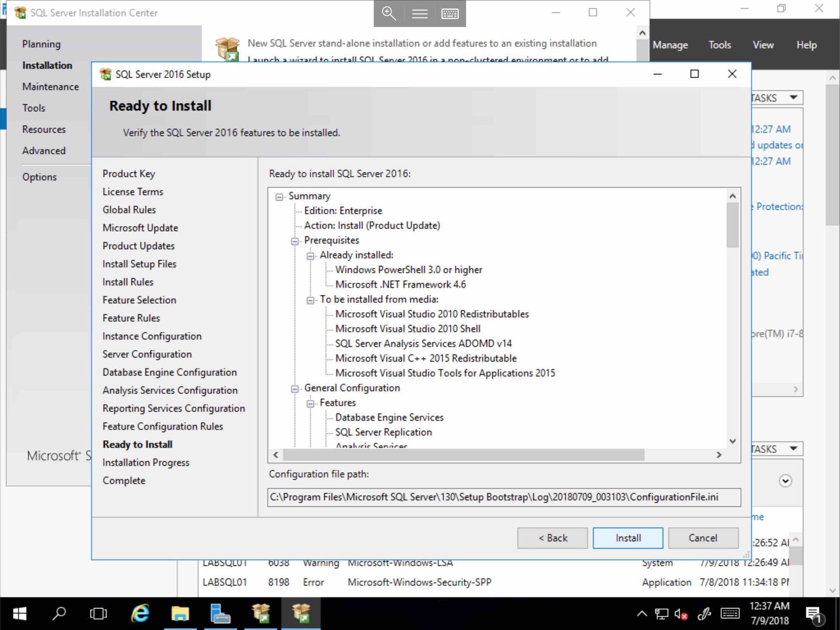The image size is (840, 630).
Task: Select Planning in Installation Center
Action: [41, 44]
